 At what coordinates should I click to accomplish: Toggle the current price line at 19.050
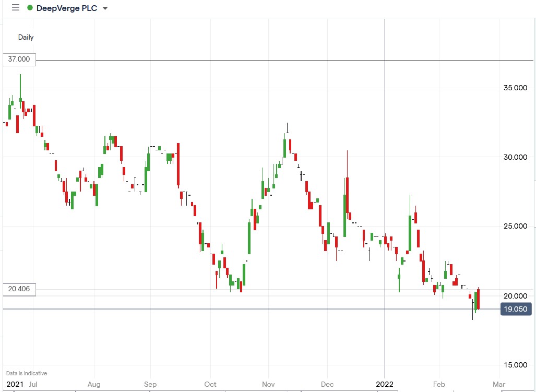[x=261, y=309]
